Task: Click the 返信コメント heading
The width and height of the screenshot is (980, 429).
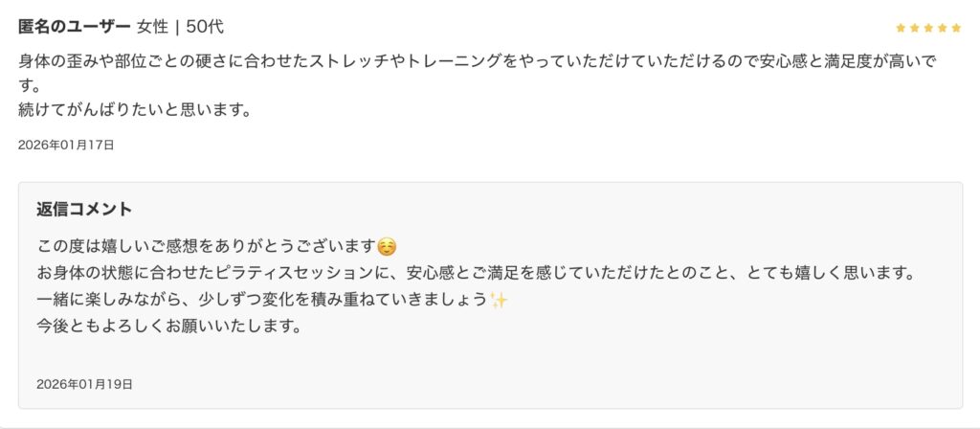Action: click(x=84, y=209)
